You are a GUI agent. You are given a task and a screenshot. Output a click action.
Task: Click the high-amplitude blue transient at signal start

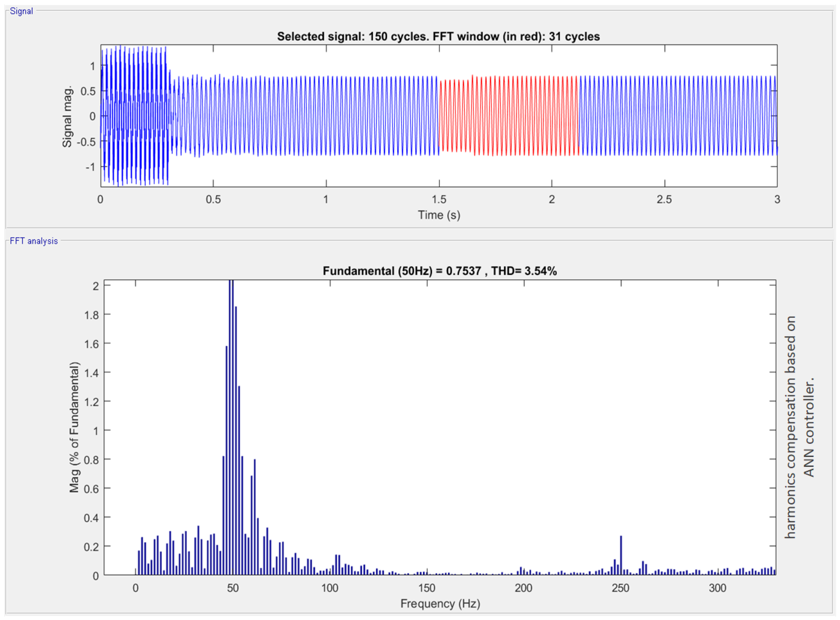point(134,116)
